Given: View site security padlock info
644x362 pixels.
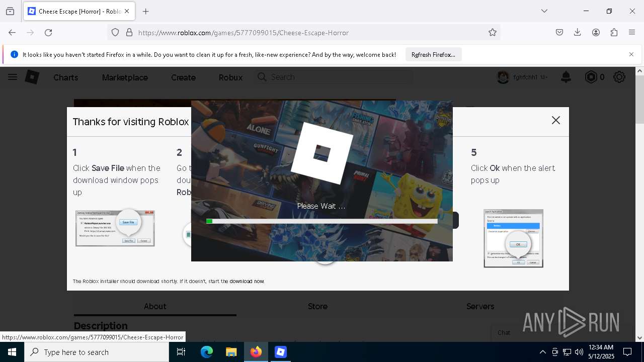Looking at the screenshot, I should (129, 32).
